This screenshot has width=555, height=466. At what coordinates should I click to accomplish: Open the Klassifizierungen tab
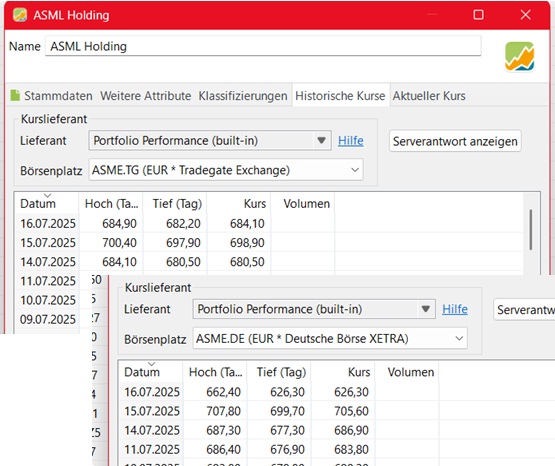tap(243, 96)
